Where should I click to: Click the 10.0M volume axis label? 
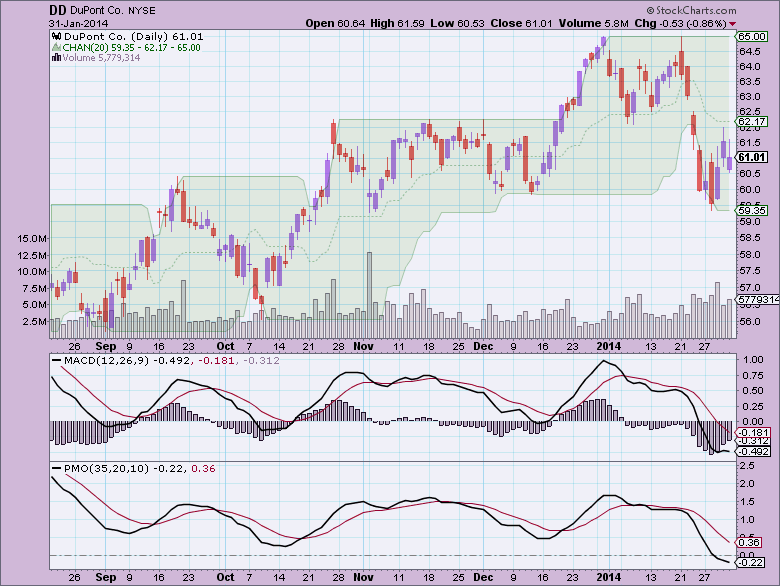pos(32,272)
